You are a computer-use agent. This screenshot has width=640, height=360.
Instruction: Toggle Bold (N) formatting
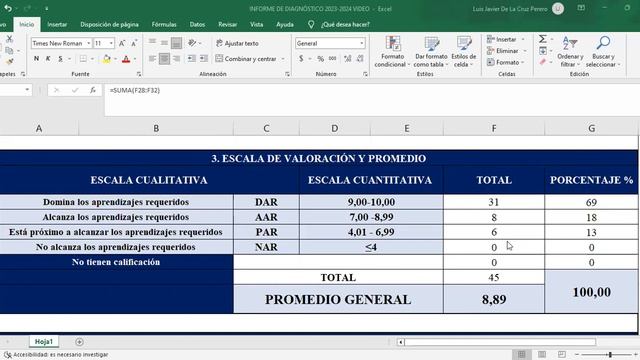36,59
